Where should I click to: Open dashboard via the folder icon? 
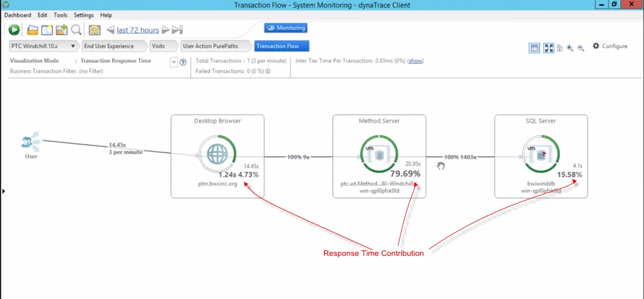(33, 30)
